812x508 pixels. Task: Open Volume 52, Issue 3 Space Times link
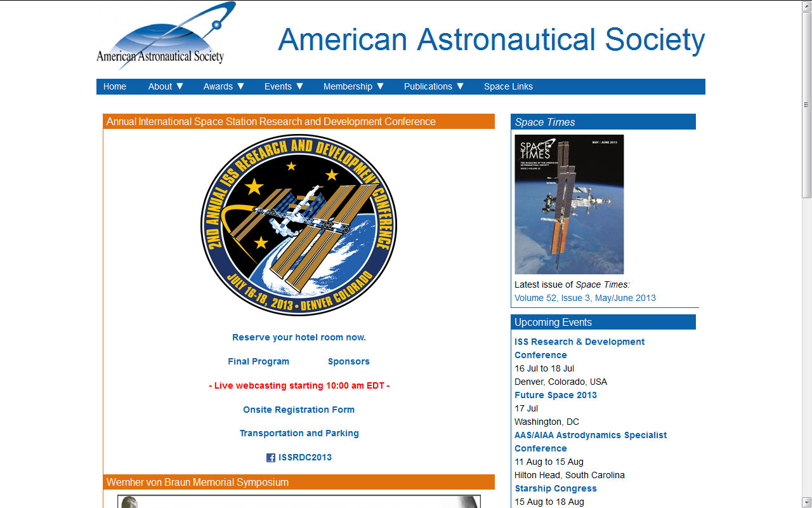pyautogui.click(x=585, y=298)
